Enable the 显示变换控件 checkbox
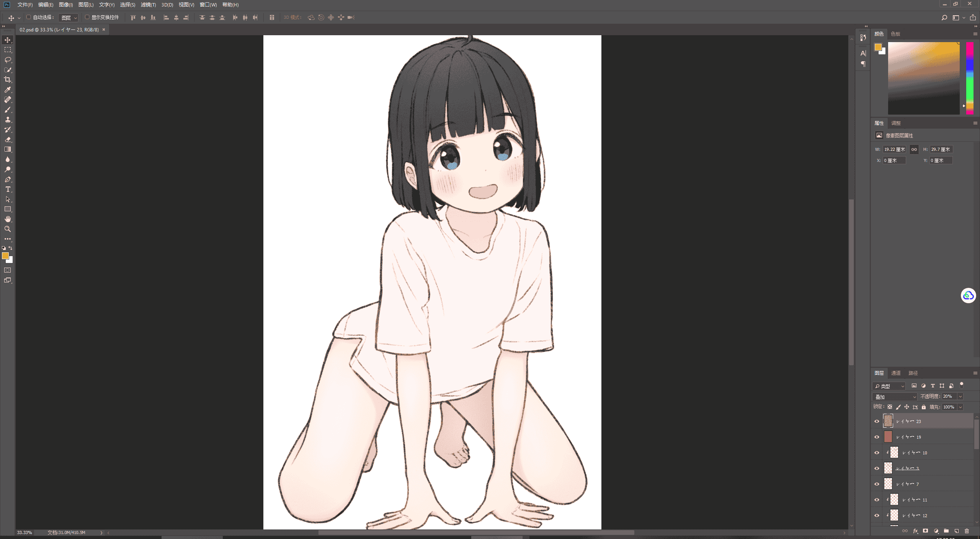Screen dimensions: 980x539 click(87, 17)
